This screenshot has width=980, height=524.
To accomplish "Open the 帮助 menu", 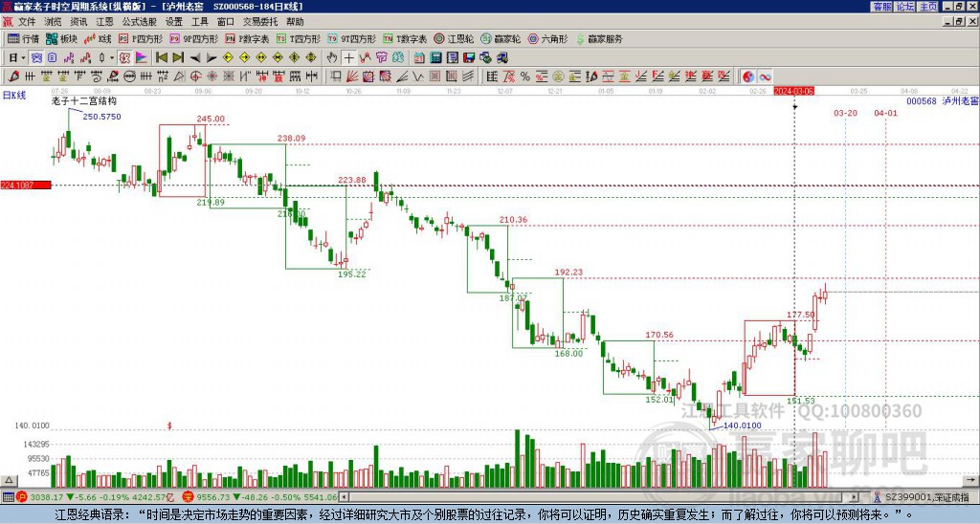I will tap(295, 22).
